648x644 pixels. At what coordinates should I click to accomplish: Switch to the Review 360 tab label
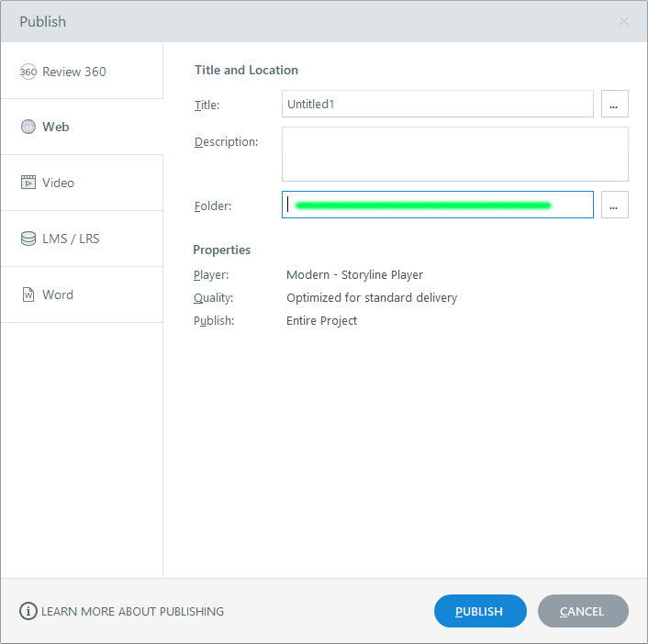pos(73,72)
